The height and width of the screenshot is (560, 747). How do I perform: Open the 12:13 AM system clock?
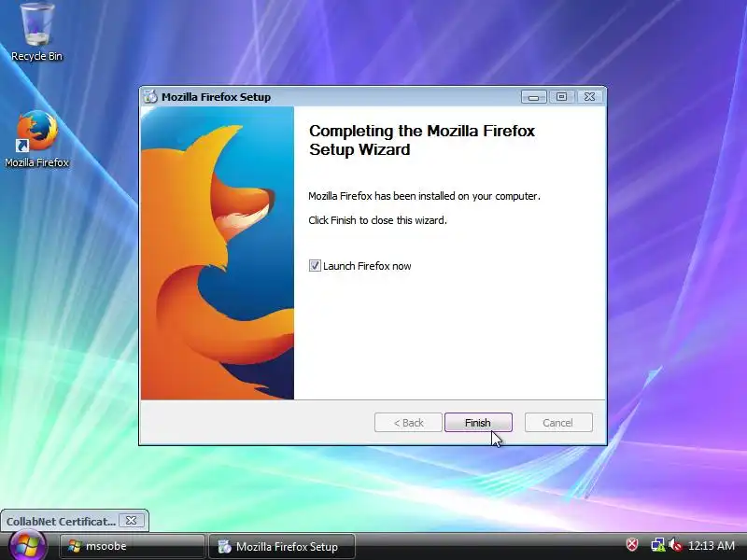[x=712, y=545]
